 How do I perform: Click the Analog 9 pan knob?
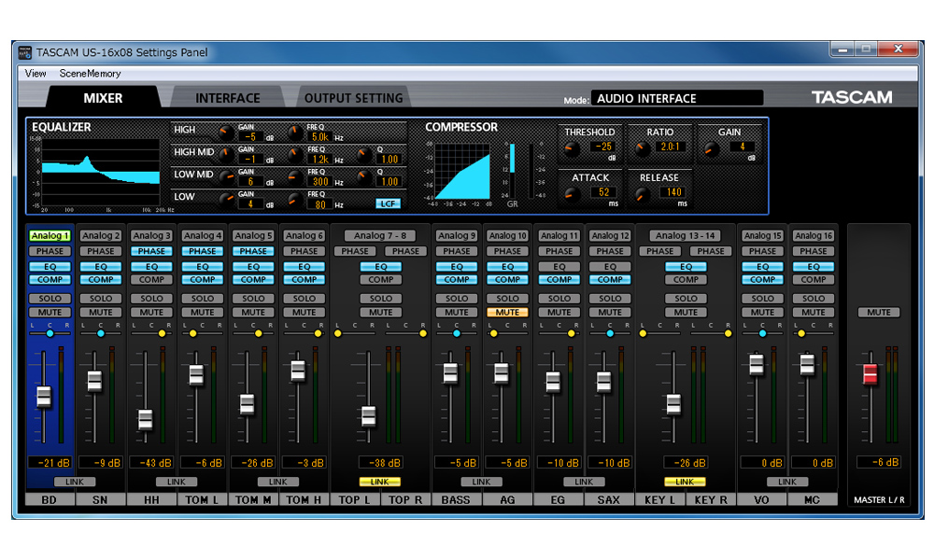(457, 334)
